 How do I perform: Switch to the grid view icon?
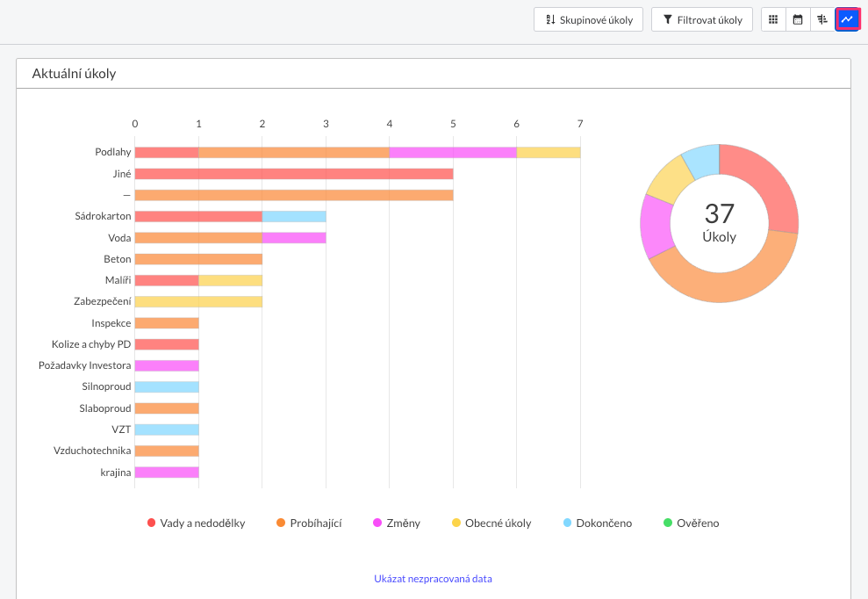[773, 19]
